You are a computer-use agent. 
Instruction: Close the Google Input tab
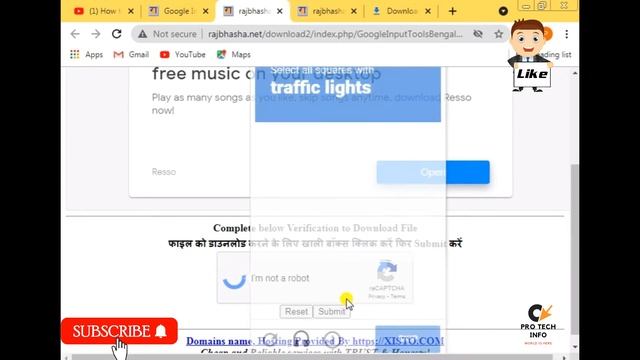tap(205, 11)
